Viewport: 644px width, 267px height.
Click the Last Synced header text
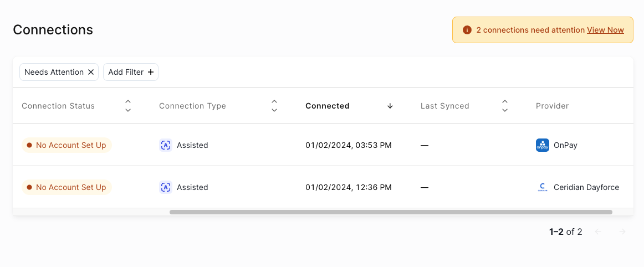(445, 106)
